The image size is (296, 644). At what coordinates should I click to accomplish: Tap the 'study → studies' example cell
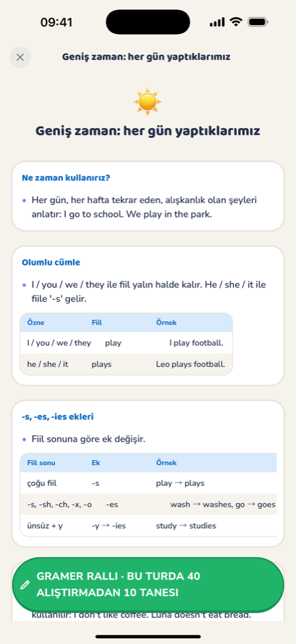coord(186,526)
